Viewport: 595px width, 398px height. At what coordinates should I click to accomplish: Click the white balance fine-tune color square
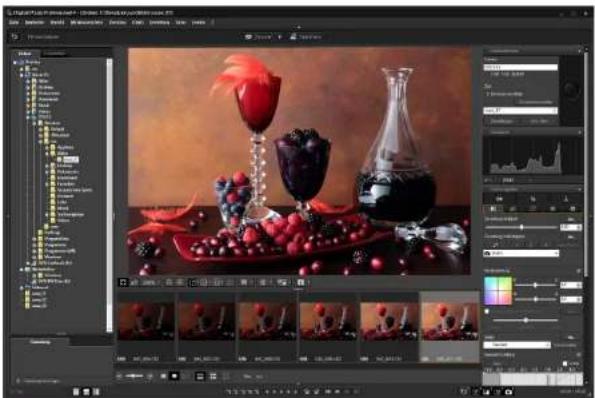coord(498,291)
